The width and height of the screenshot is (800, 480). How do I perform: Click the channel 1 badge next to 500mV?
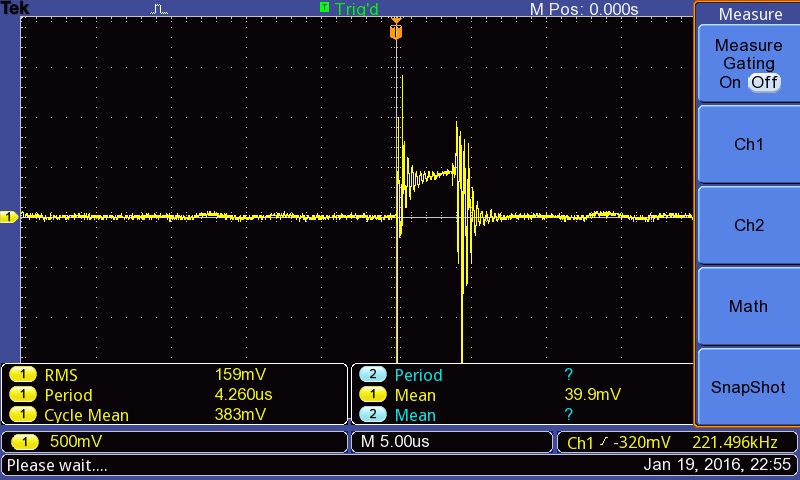coord(25,441)
